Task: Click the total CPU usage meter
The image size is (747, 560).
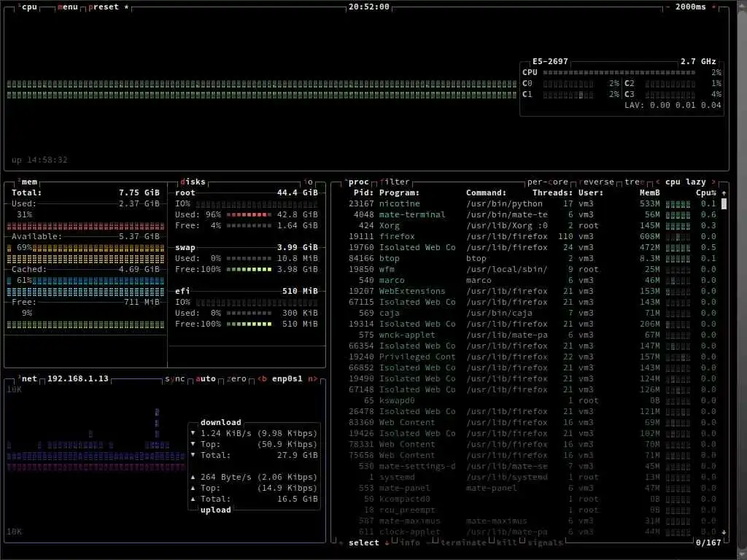Action: (x=619, y=73)
